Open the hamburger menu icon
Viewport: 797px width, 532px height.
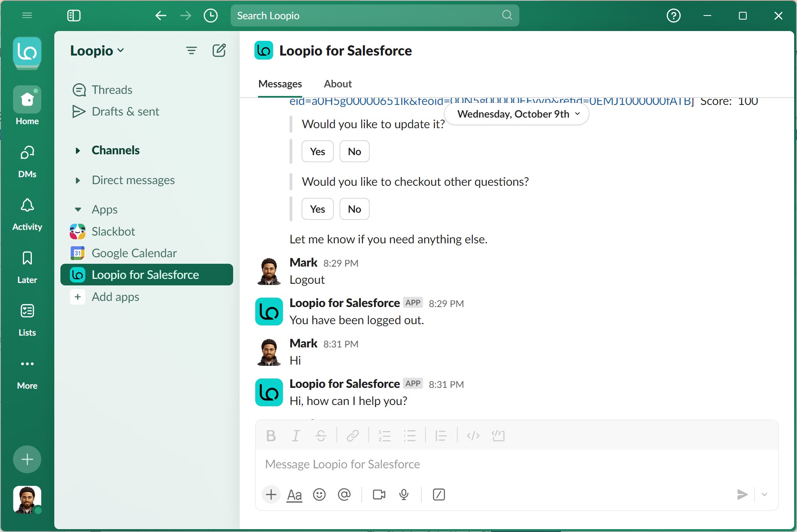point(27,16)
